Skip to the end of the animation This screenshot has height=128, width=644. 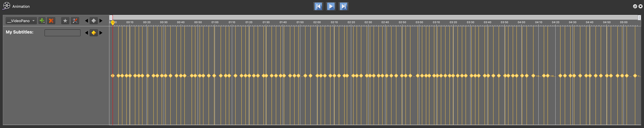pyautogui.click(x=344, y=6)
